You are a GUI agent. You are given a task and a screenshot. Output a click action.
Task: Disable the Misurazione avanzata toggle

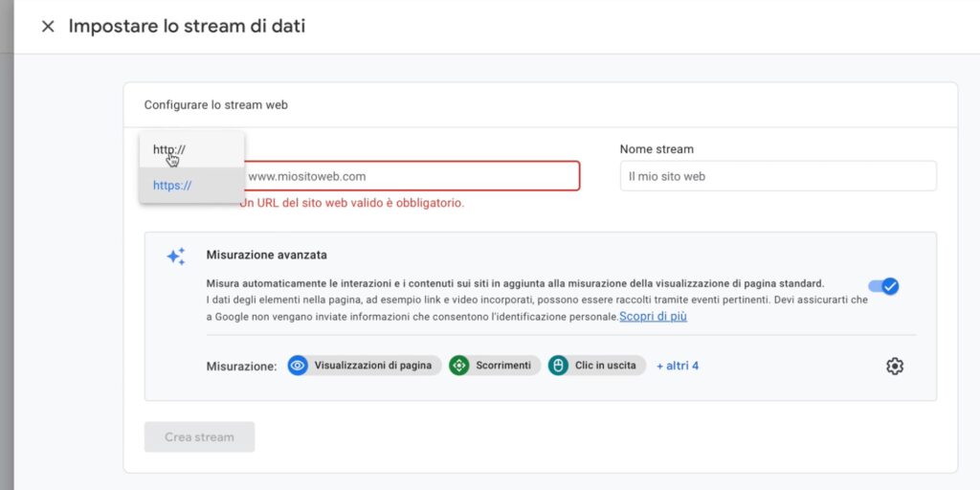(x=882, y=286)
